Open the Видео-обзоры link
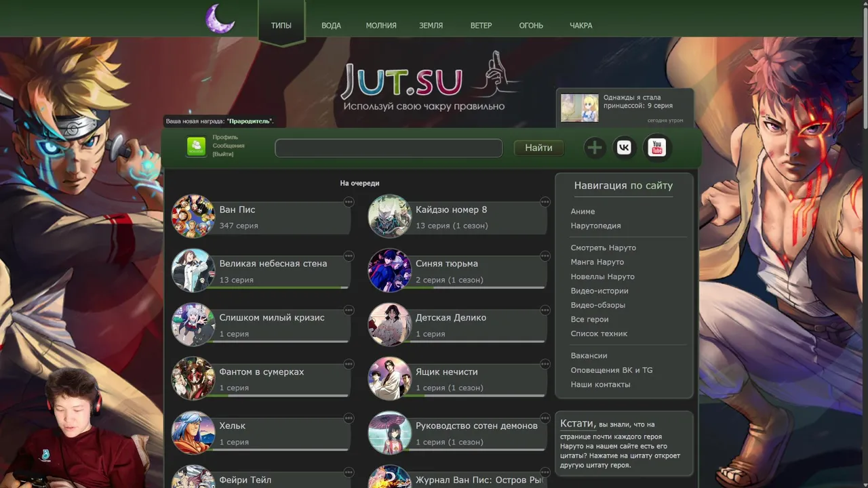 coord(597,305)
